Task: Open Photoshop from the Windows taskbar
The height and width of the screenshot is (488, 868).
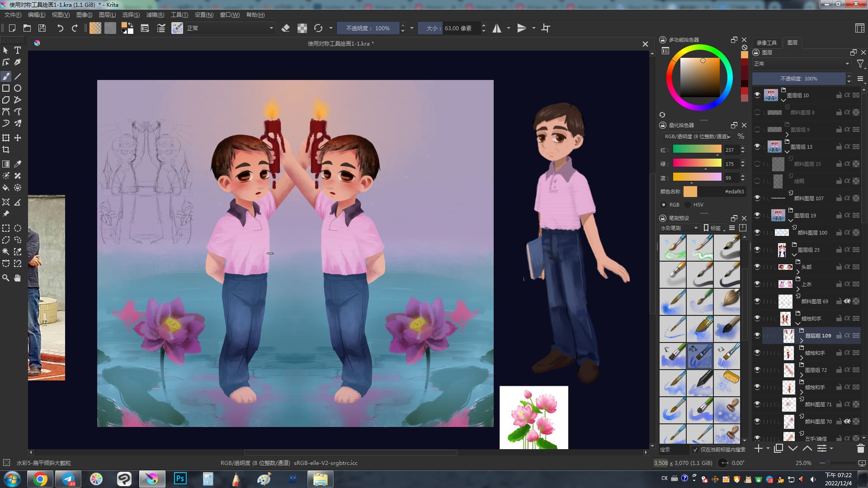Action: pyautogui.click(x=180, y=479)
